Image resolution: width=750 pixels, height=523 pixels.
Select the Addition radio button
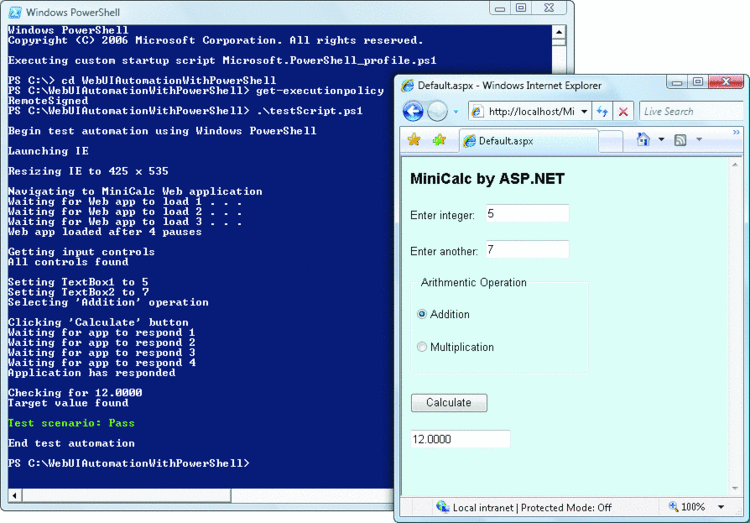[x=421, y=314]
